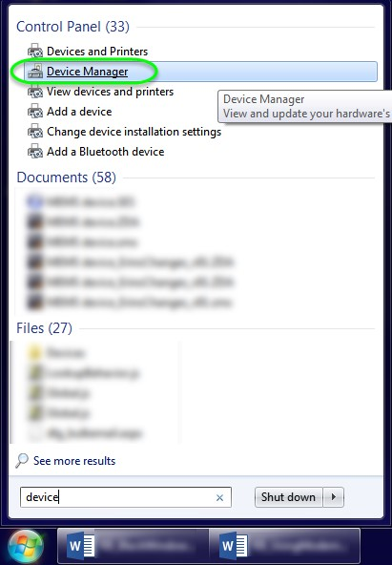Click the Add a Bluetooth device icon
This screenshot has height=565, width=392.
click(35, 152)
